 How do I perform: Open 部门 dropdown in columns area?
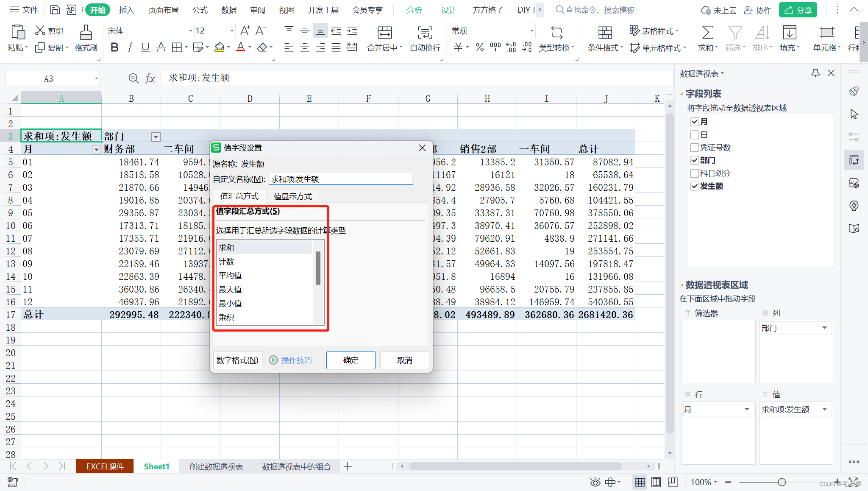coord(824,328)
